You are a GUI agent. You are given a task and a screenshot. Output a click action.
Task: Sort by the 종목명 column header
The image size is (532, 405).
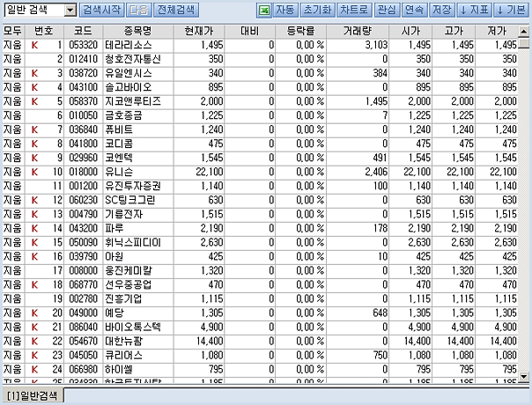(138, 31)
